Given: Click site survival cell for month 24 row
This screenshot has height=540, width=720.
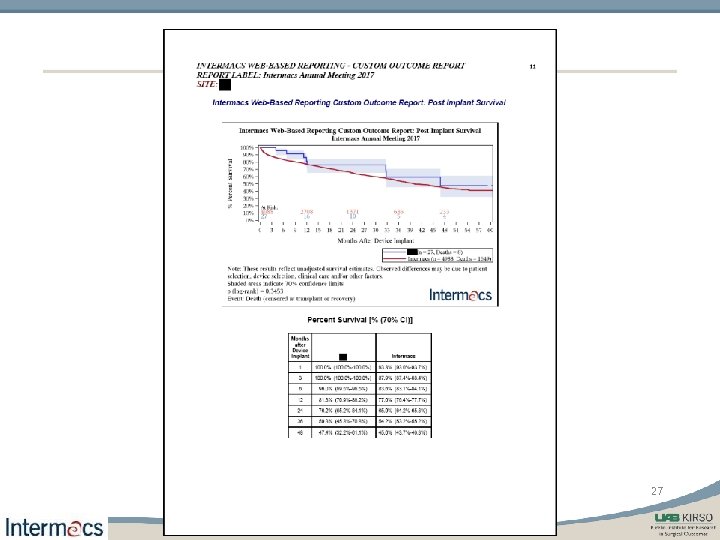Looking at the screenshot, I should [343, 411].
